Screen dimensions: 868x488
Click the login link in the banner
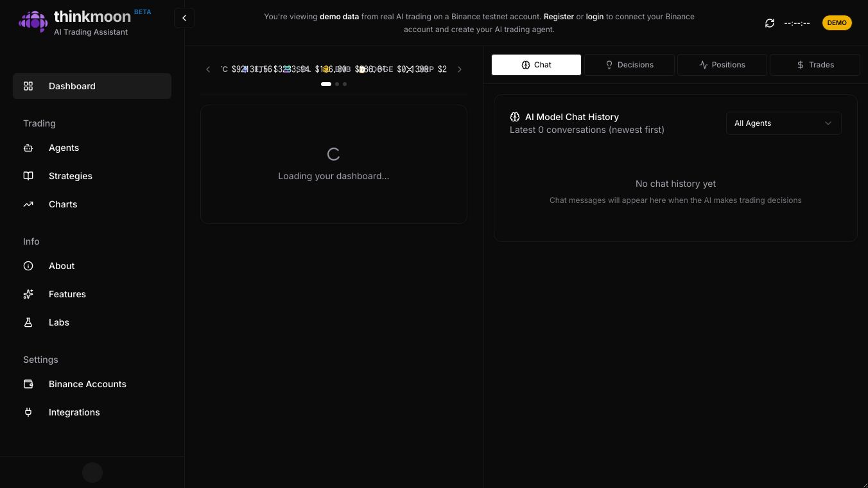coord(595,17)
